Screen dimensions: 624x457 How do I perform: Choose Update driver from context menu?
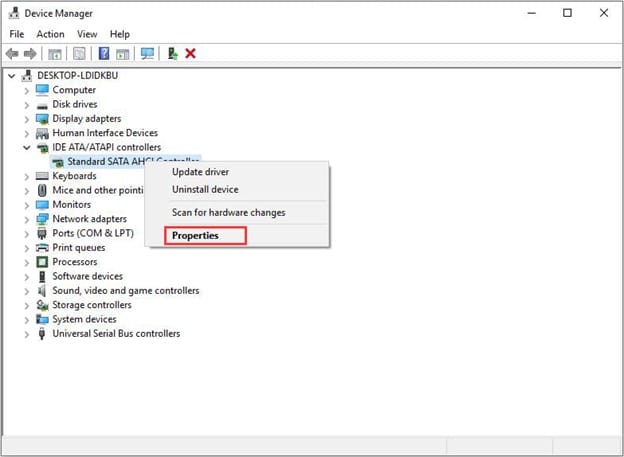pyautogui.click(x=239, y=172)
